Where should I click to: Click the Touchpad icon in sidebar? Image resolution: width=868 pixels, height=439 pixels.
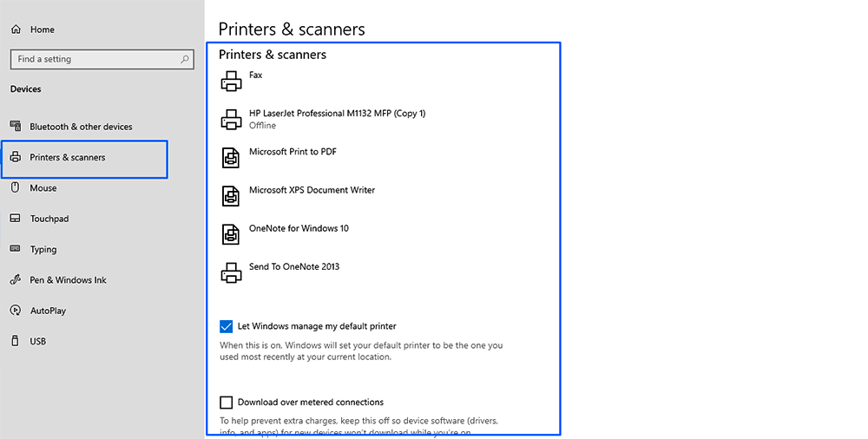coord(16,219)
